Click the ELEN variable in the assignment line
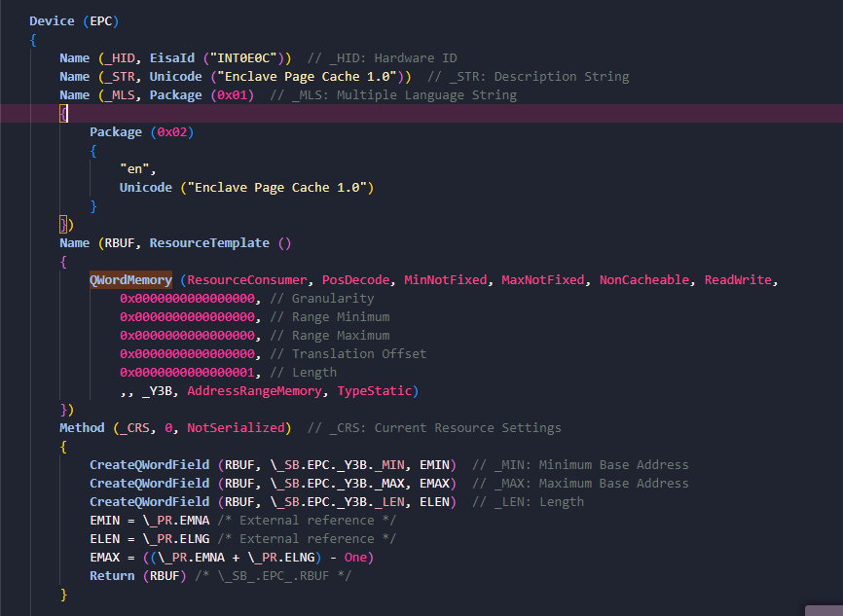Image resolution: width=843 pixels, height=616 pixels. coord(105,538)
